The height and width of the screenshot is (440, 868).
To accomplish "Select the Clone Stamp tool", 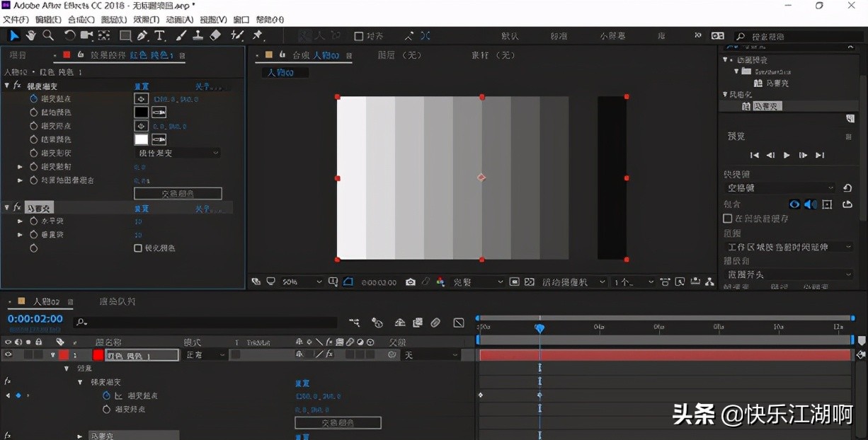I will click(198, 35).
